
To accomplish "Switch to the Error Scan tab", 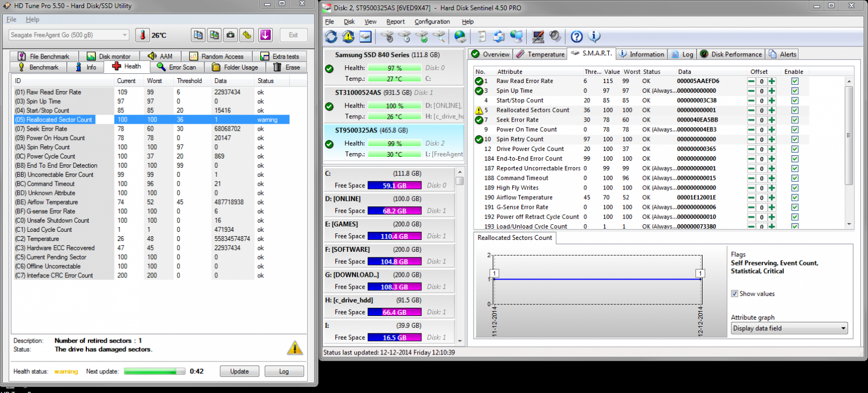I will point(176,67).
